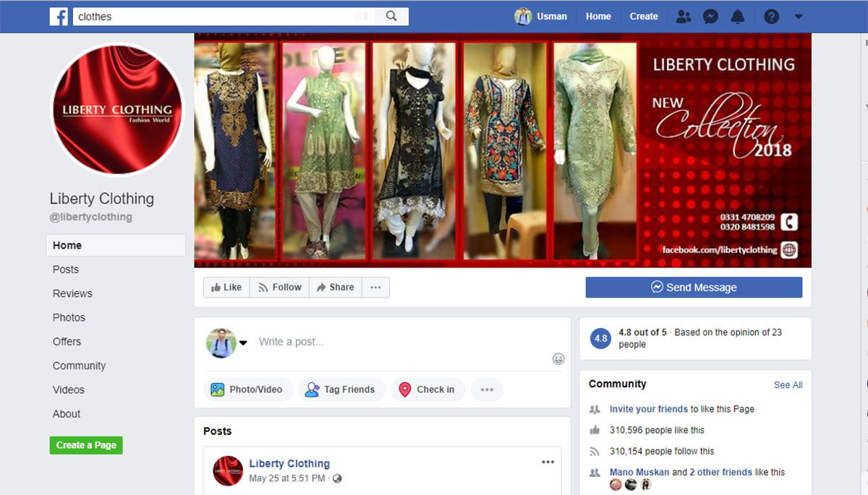Open the Notifications bell icon
The height and width of the screenshot is (495, 868).
point(738,16)
